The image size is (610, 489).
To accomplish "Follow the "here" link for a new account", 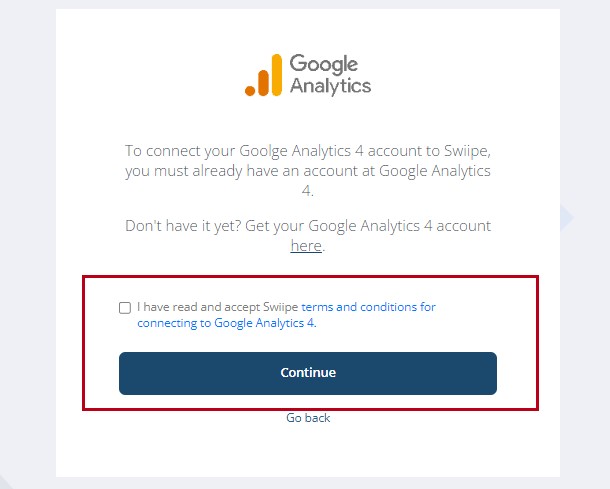I will click(306, 245).
